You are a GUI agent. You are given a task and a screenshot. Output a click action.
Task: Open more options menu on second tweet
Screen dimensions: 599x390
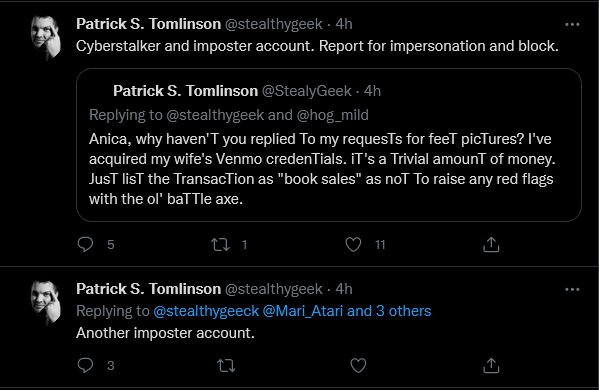coord(572,290)
